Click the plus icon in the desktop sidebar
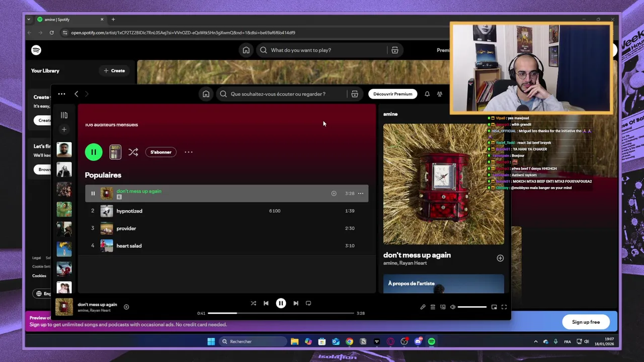The image size is (644, 362). 64,130
